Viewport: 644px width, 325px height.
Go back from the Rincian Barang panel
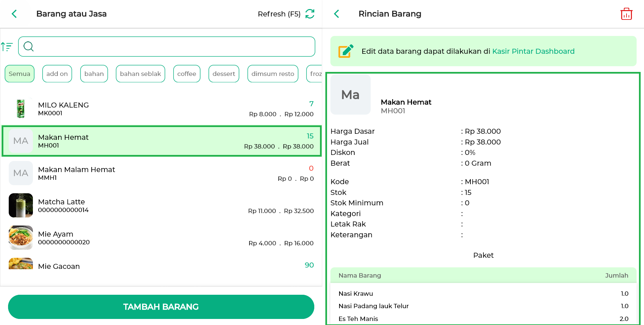click(336, 14)
